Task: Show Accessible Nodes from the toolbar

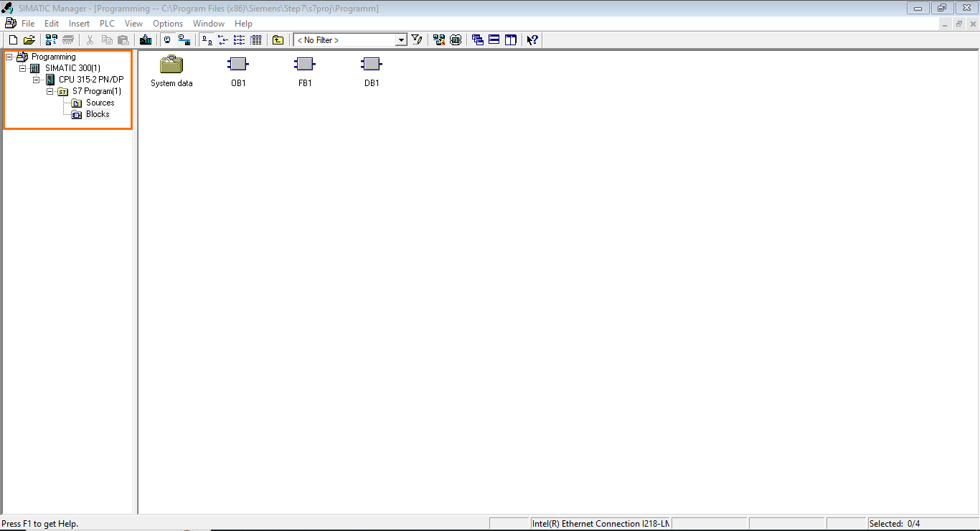Action: (52, 40)
